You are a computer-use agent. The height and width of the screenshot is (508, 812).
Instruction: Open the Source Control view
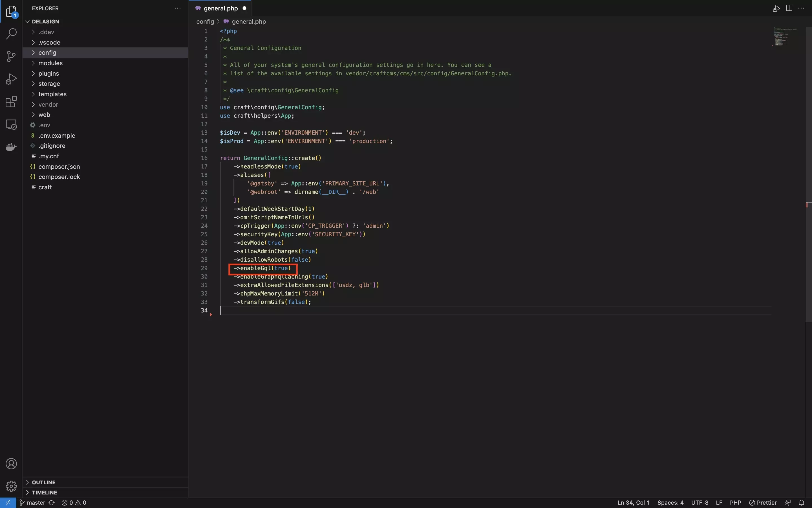click(11, 56)
